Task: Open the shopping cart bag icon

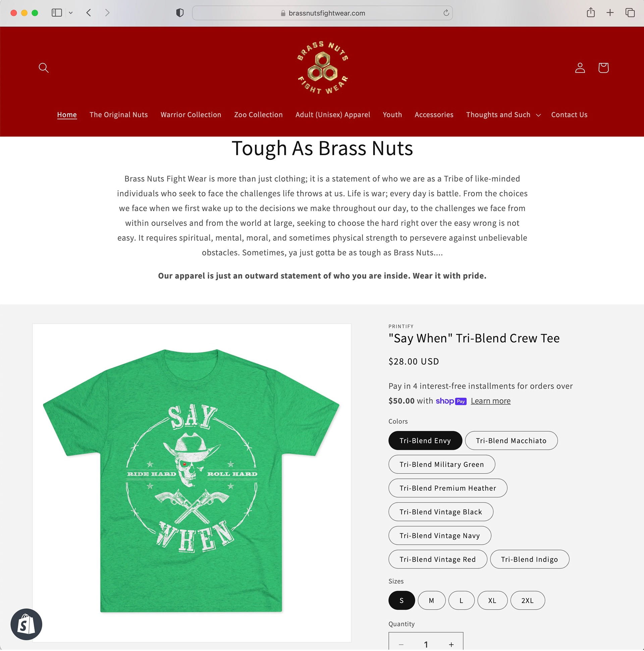Action: (x=603, y=68)
